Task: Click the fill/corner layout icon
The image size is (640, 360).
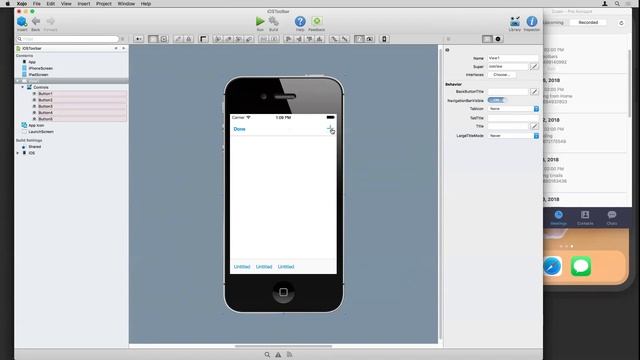Action: click(x=203, y=39)
